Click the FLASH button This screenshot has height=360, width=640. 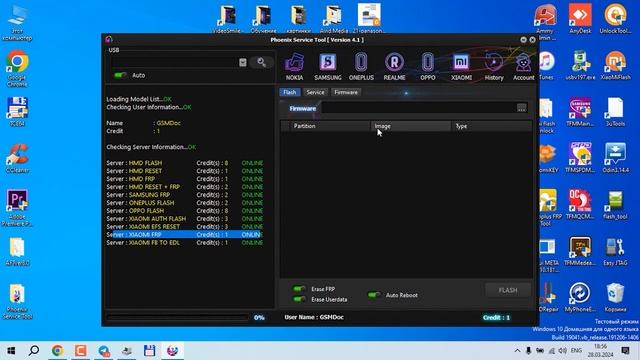pyautogui.click(x=508, y=290)
